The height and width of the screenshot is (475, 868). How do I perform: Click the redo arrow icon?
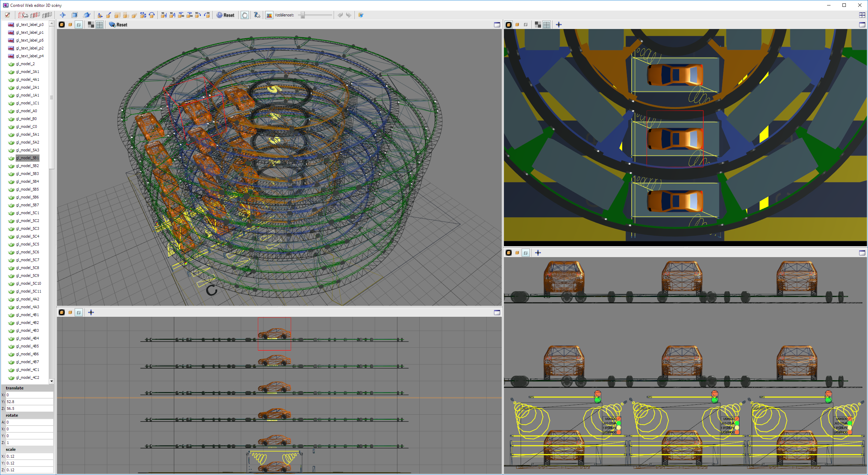pos(348,15)
